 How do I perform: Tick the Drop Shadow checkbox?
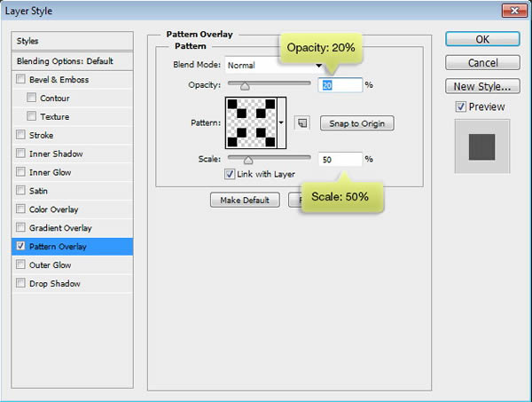tap(20, 283)
